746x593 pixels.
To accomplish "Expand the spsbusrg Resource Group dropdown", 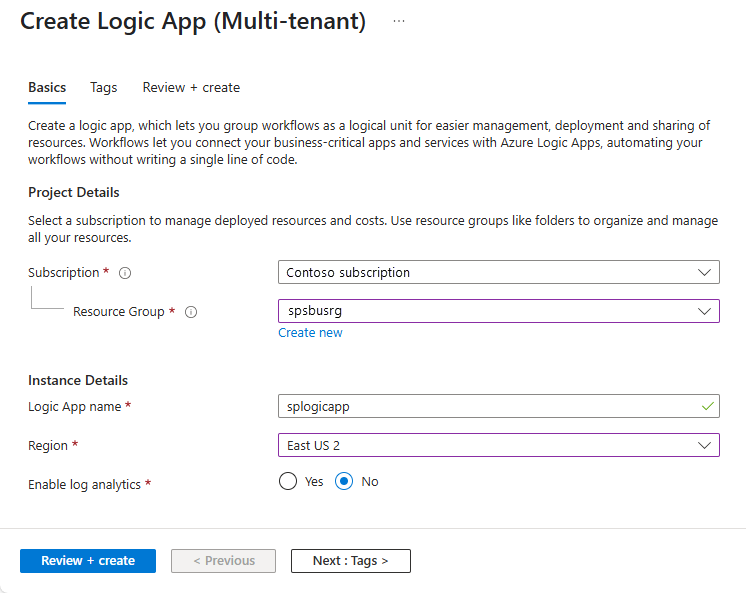I will [498, 311].
